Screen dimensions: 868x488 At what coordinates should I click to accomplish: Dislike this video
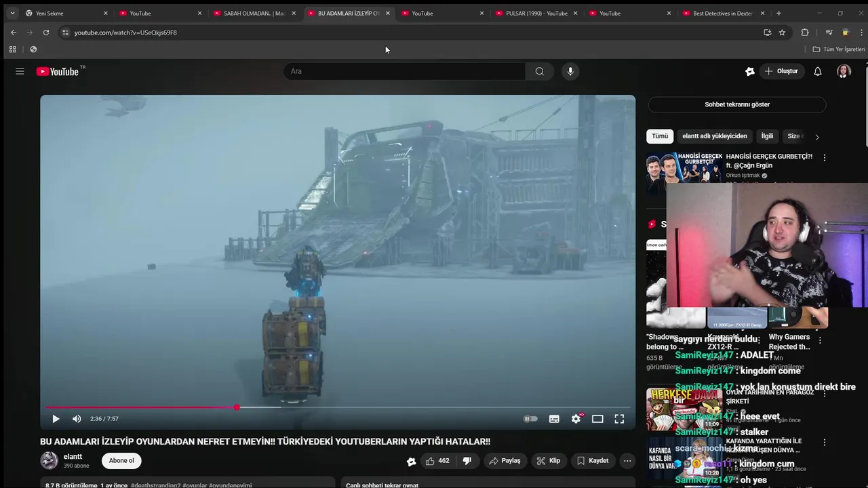point(467,461)
